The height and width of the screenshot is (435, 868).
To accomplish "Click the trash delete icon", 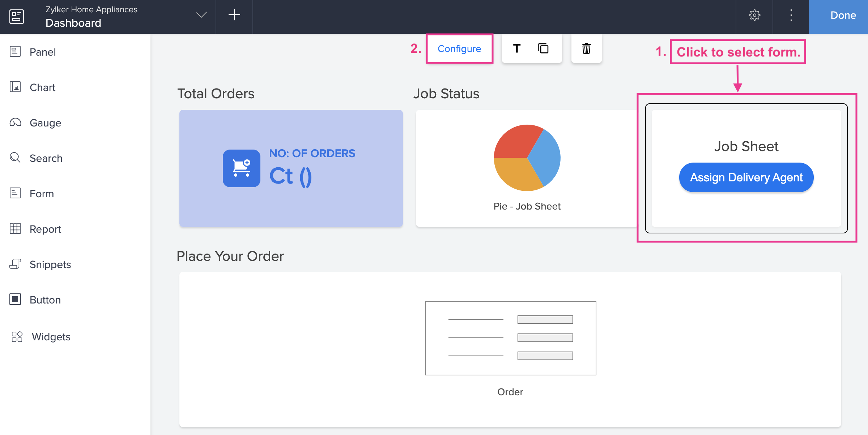I will click(586, 48).
